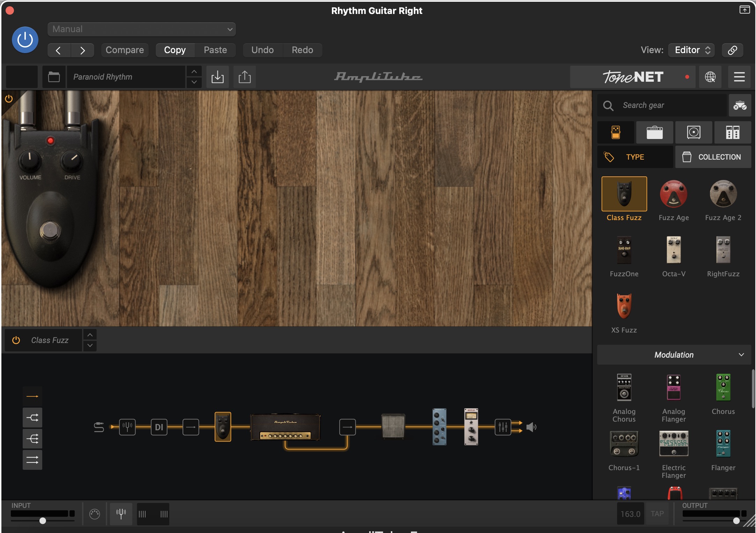Screen dimensions: 756x533
Task: Toggle the blue plugin power button
Action: [25, 40]
